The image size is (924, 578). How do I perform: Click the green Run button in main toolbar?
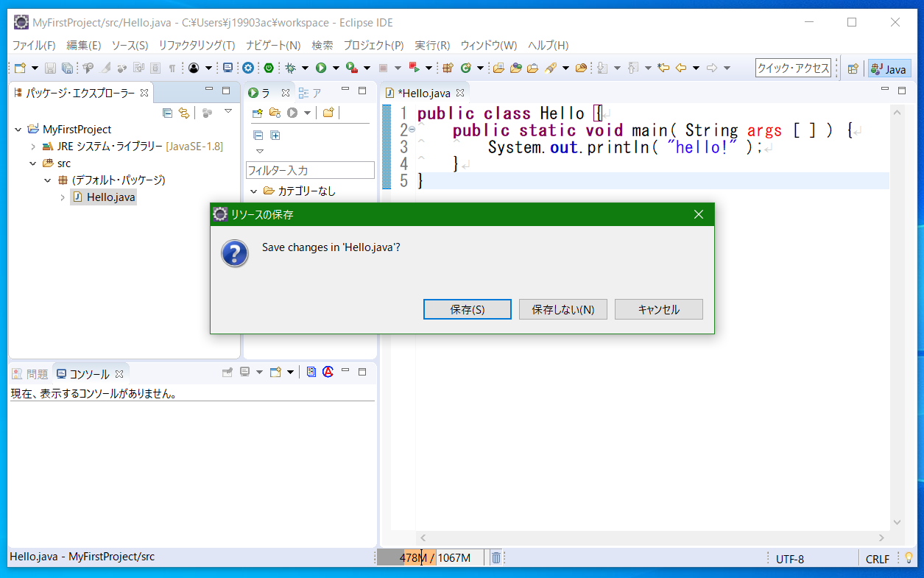point(321,68)
